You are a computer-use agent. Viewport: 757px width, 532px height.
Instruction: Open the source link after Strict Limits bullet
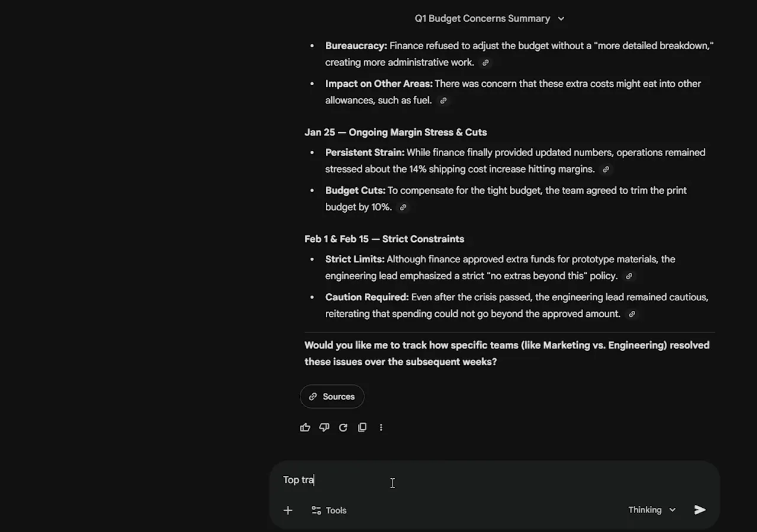tap(629, 276)
